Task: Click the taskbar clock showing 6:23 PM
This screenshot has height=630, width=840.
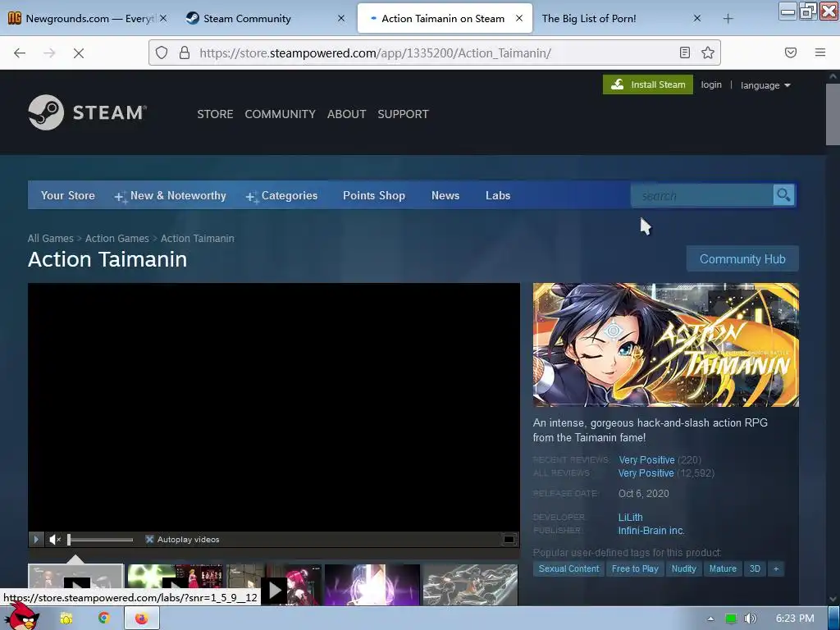Action: 795,619
